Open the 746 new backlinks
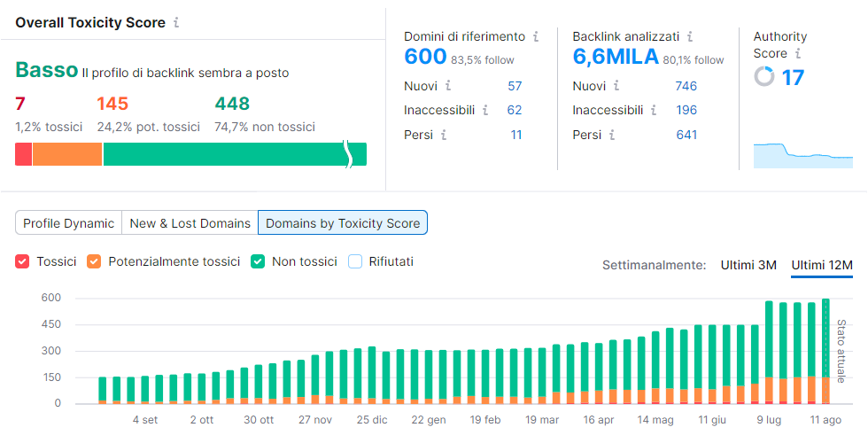 686,86
